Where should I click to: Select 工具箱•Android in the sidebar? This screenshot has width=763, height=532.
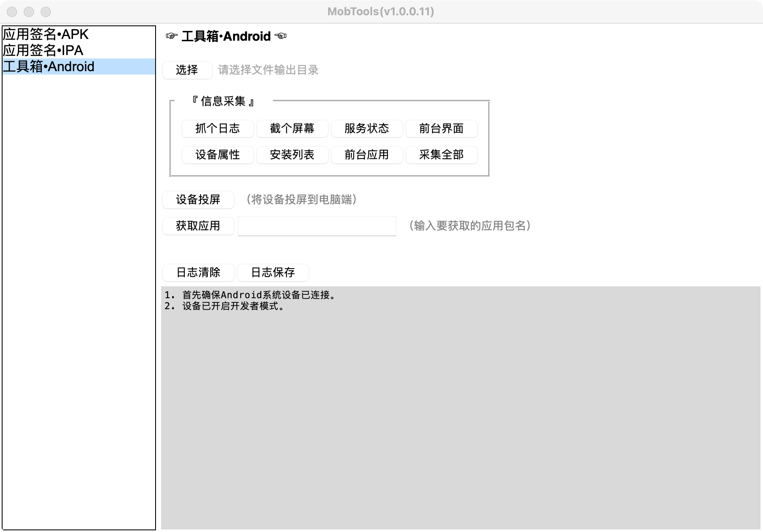(79, 66)
